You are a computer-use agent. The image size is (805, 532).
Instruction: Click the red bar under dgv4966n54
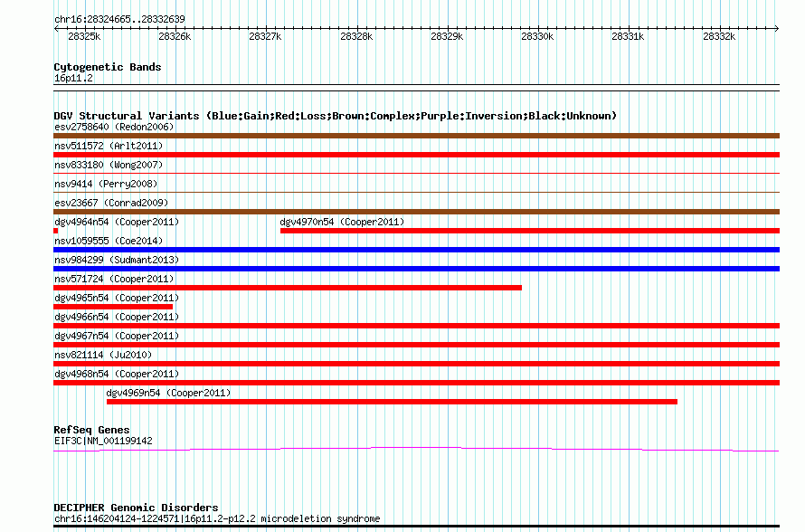pyautogui.click(x=416, y=326)
